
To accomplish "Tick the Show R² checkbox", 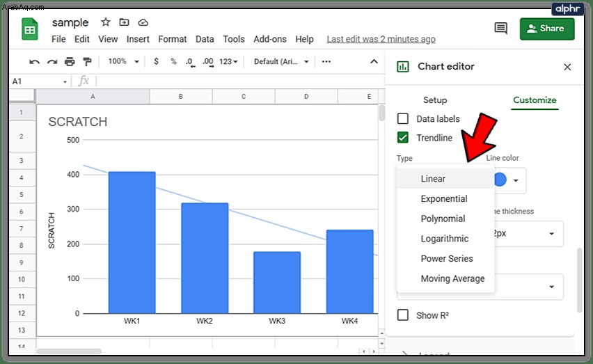I will [403, 315].
